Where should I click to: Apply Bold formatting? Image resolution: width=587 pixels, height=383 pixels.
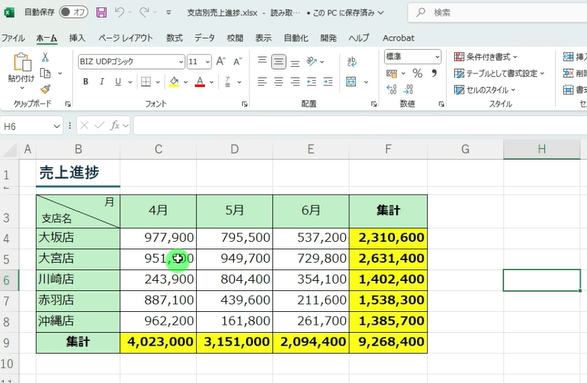[86, 82]
